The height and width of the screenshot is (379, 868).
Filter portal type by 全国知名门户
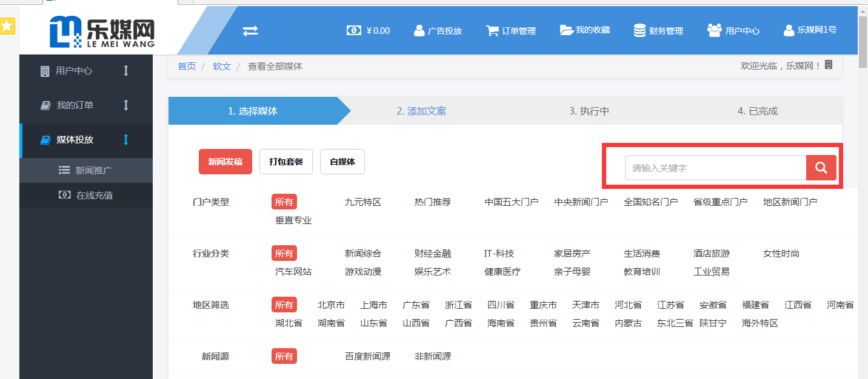(x=651, y=202)
